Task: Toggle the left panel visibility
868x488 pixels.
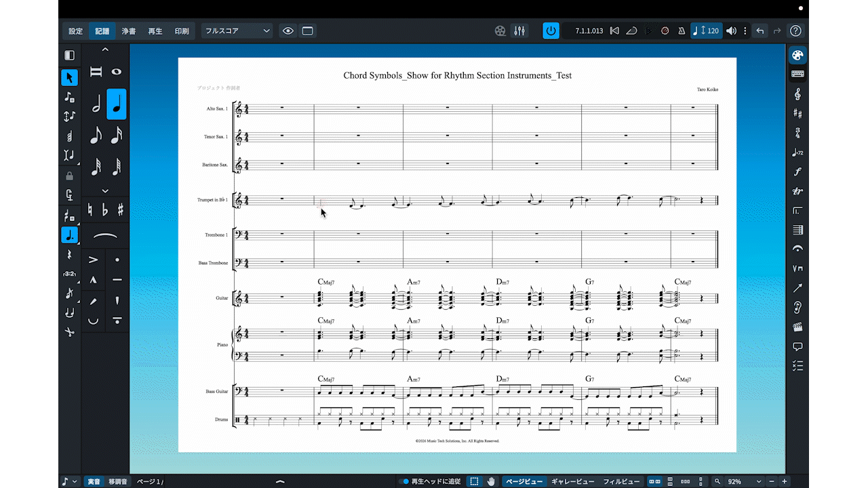Action: (x=69, y=55)
